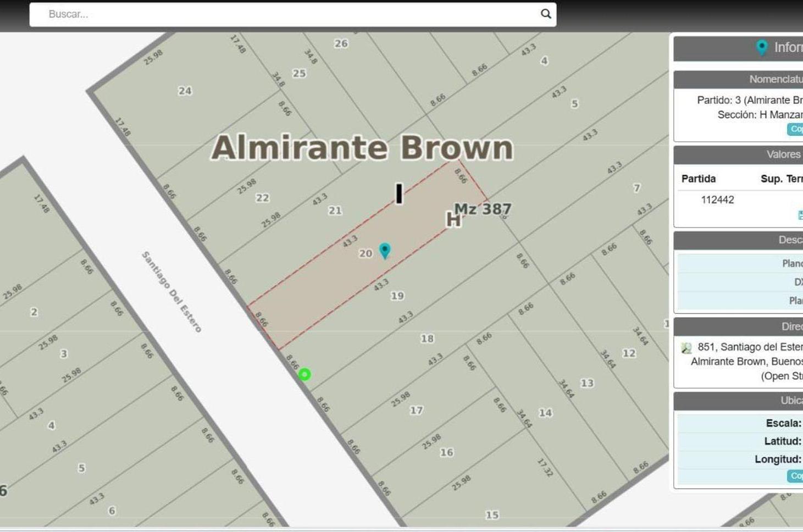
Task: Click the Almirante Brown map label
Action: click(x=362, y=147)
